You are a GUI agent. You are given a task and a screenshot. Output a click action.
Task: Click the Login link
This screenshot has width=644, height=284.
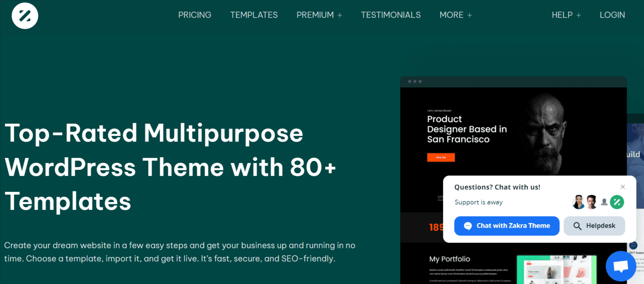612,15
